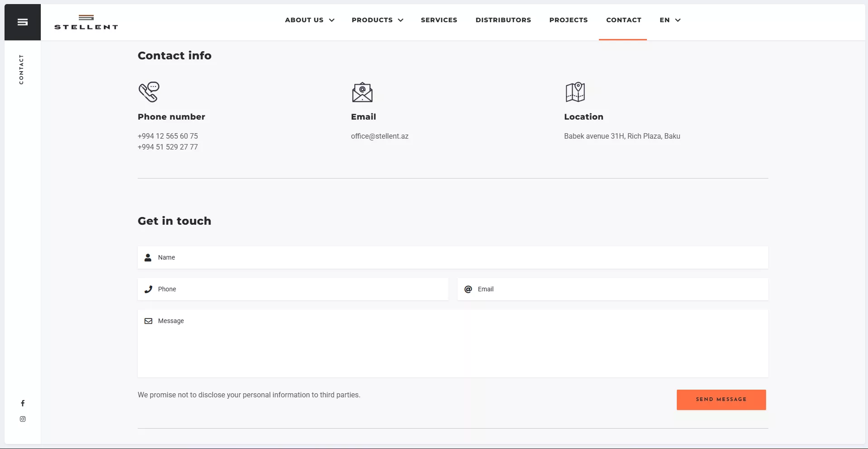Open the Instagram social icon
868x449 pixels.
click(23, 419)
